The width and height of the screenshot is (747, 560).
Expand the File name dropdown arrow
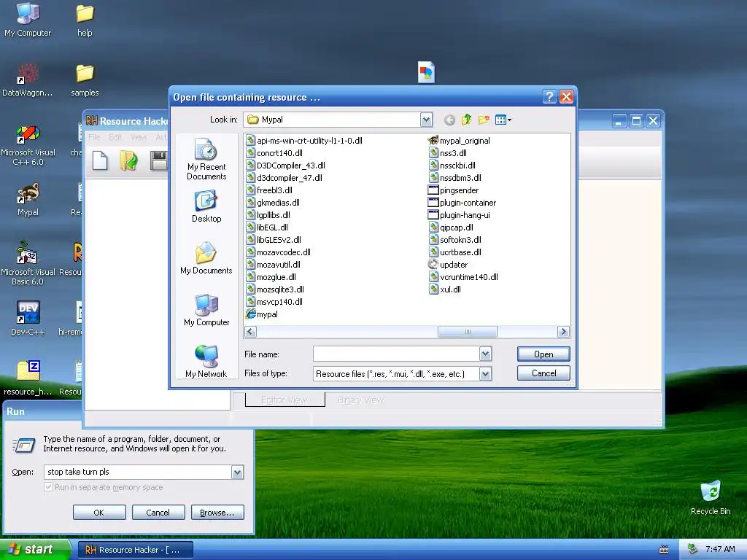(x=485, y=354)
